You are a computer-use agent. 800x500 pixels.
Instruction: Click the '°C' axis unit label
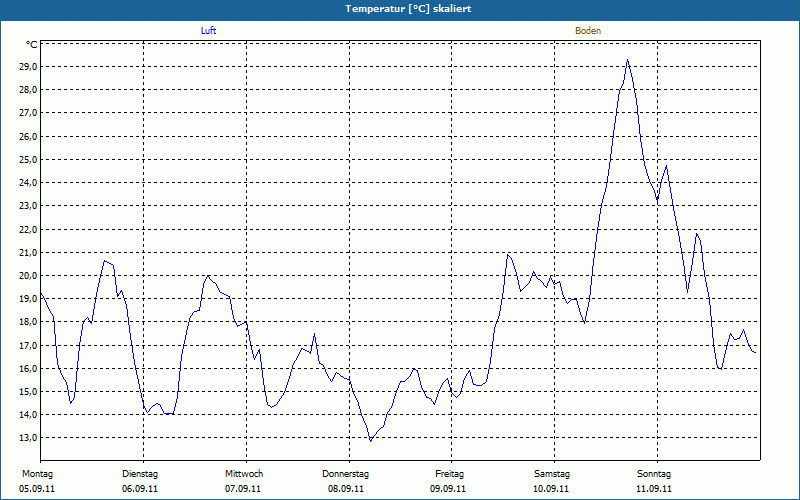(x=32, y=45)
